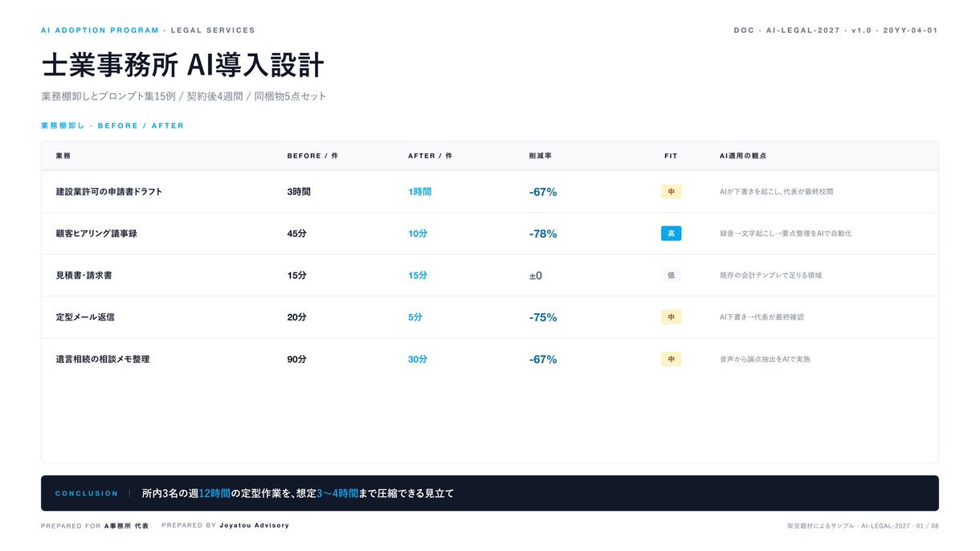This screenshot has width=980, height=551.
Task: Click the 低 fit badge
Action: point(671,275)
